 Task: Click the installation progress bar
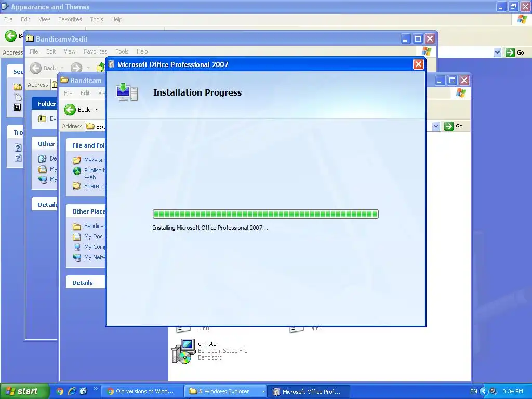click(x=265, y=214)
